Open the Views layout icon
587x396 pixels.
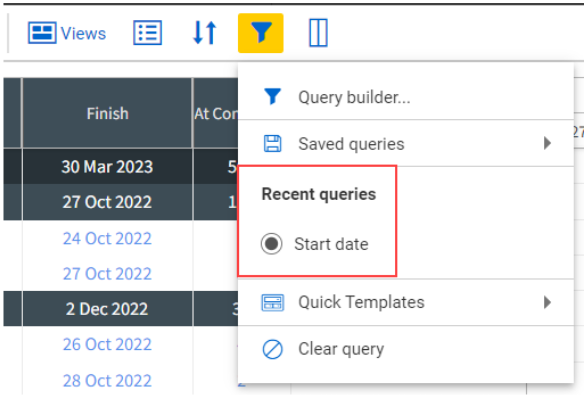click(x=42, y=33)
